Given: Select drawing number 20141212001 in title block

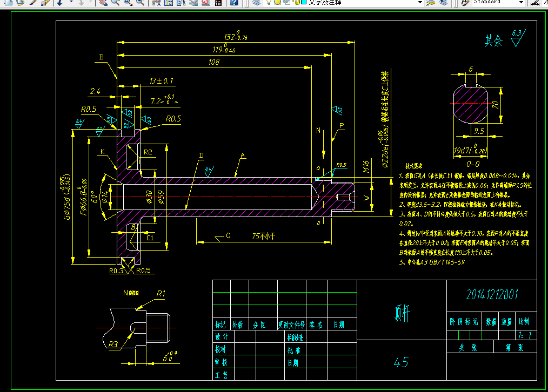Looking at the screenshot, I should point(492,295).
